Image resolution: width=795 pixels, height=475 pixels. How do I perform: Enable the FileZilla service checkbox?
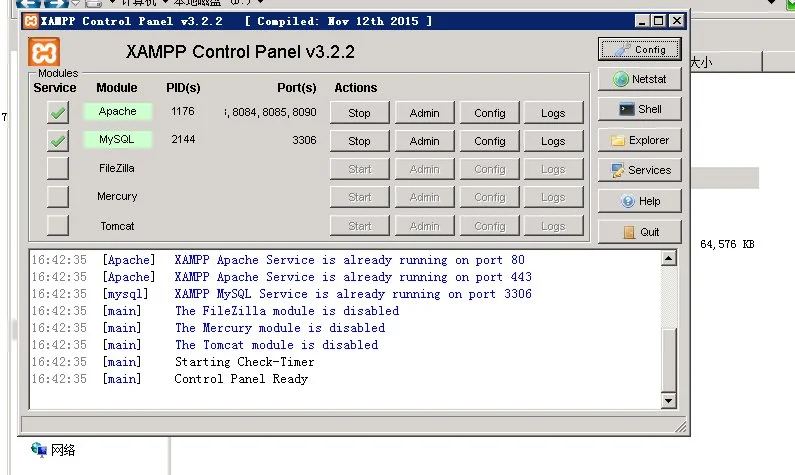pyautogui.click(x=58, y=169)
